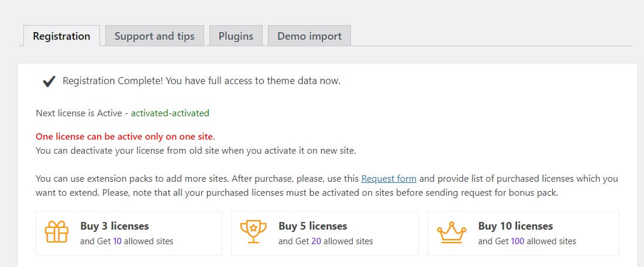Click the 'Next license is Active' label

click(79, 113)
